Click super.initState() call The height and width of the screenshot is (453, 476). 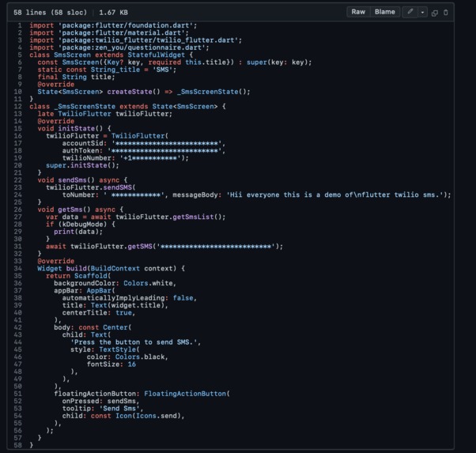pos(82,165)
